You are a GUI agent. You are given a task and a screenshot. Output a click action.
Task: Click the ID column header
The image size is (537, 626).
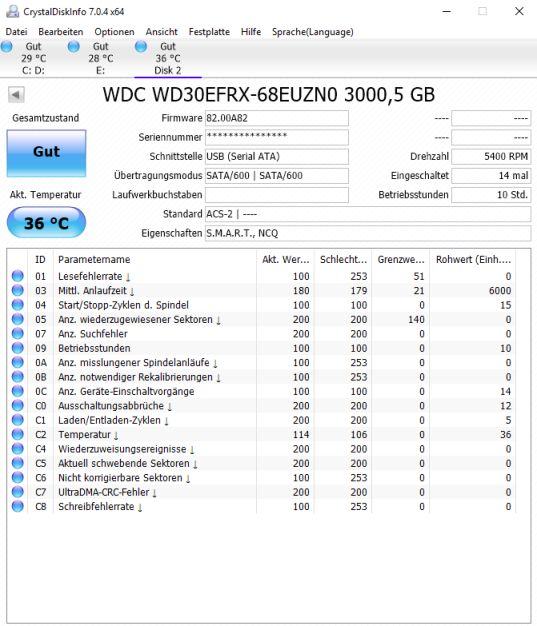[40, 260]
